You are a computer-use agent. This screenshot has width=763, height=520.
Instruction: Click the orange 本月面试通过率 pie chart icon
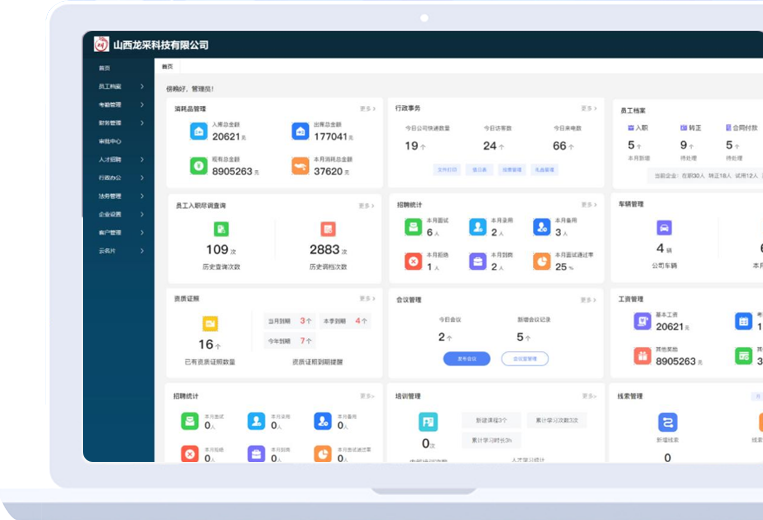click(540, 261)
